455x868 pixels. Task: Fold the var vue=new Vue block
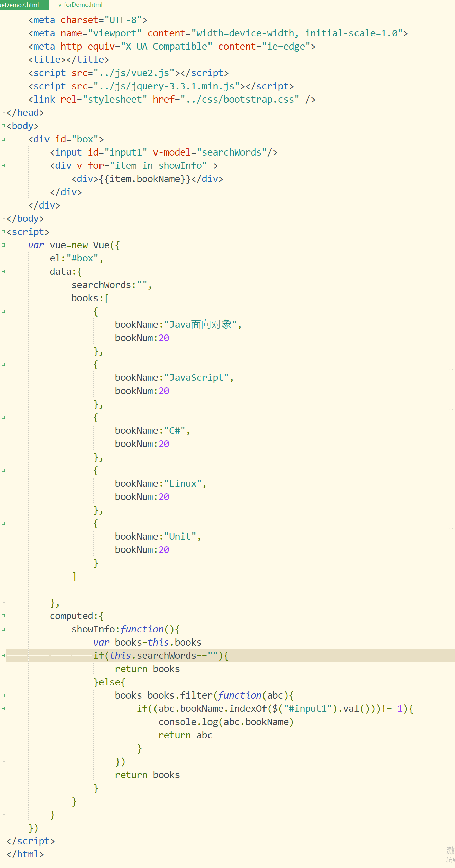point(3,245)
